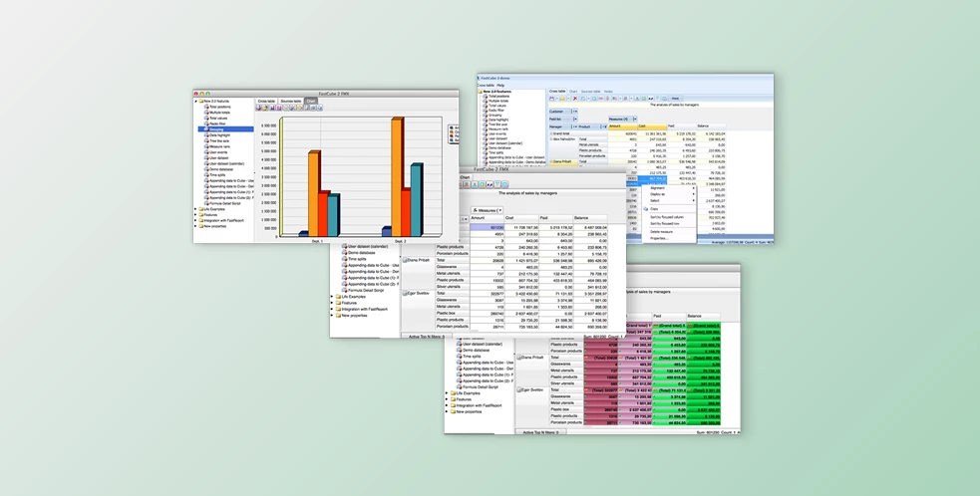The width and height of the screenshot is (980, 496).
Task: Select the Chart tab in bar chart window
Action: click(x=311, y=102)
